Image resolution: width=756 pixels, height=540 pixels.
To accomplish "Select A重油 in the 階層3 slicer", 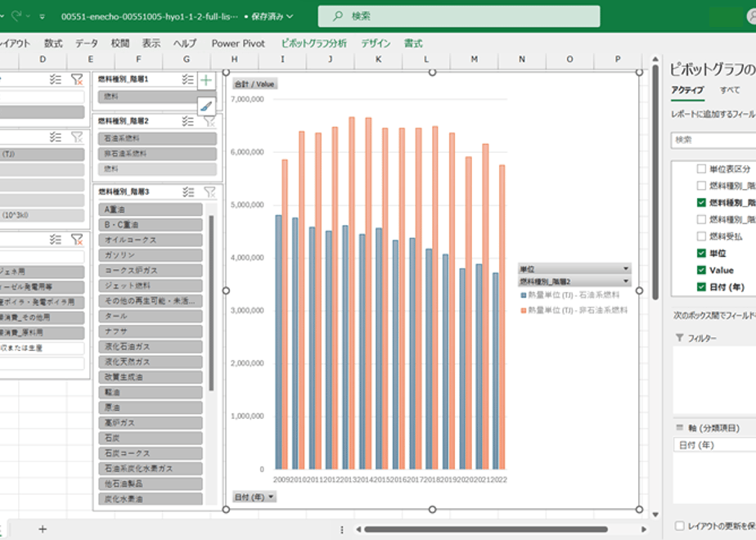I will point(151,209).
